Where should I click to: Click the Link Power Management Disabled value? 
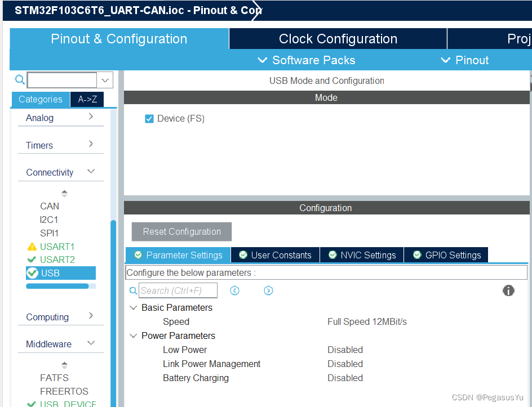345,364
